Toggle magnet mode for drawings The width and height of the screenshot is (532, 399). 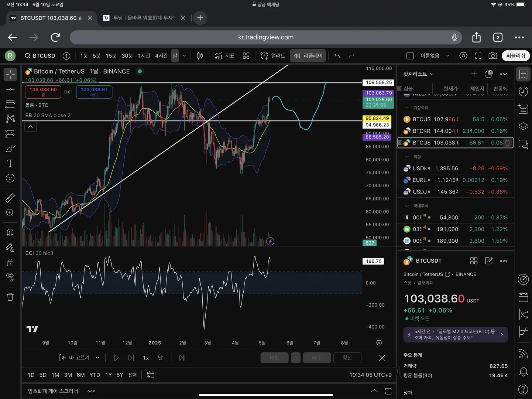[10, 232]
